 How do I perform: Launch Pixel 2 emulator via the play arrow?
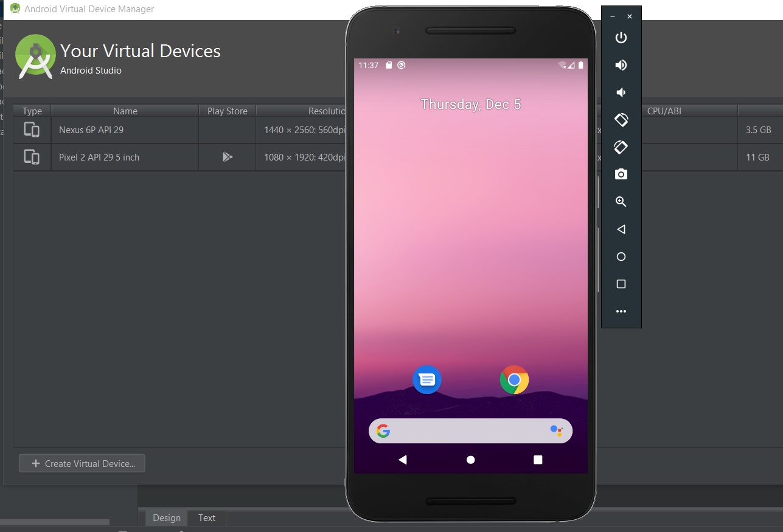[x=226, y=157]
